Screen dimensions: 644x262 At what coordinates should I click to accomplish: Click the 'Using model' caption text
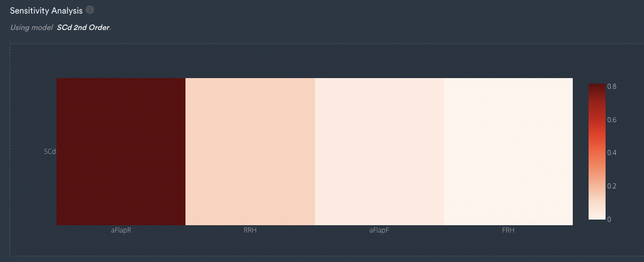(x=31, y=28)
